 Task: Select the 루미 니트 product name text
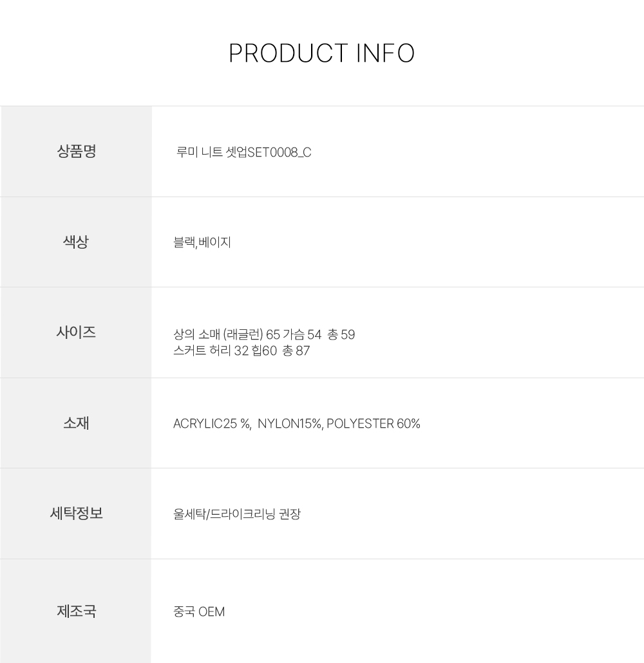tap(200, 153)
